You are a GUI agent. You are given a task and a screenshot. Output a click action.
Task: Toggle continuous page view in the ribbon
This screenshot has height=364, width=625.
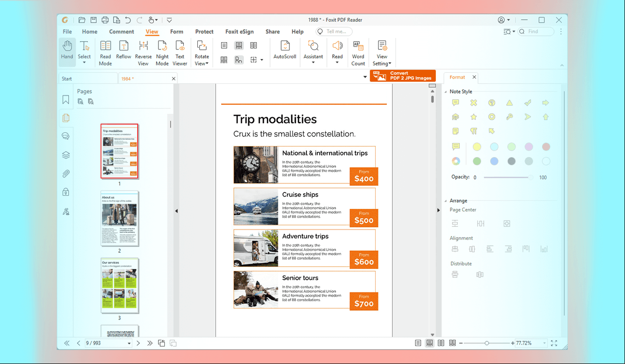[239, 46]
